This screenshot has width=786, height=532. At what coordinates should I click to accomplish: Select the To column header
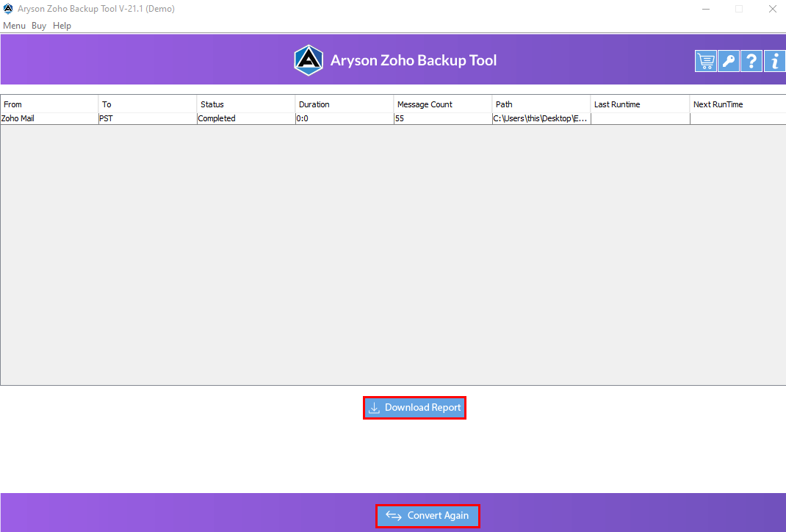pyautogui.click(x=148, y=104)
